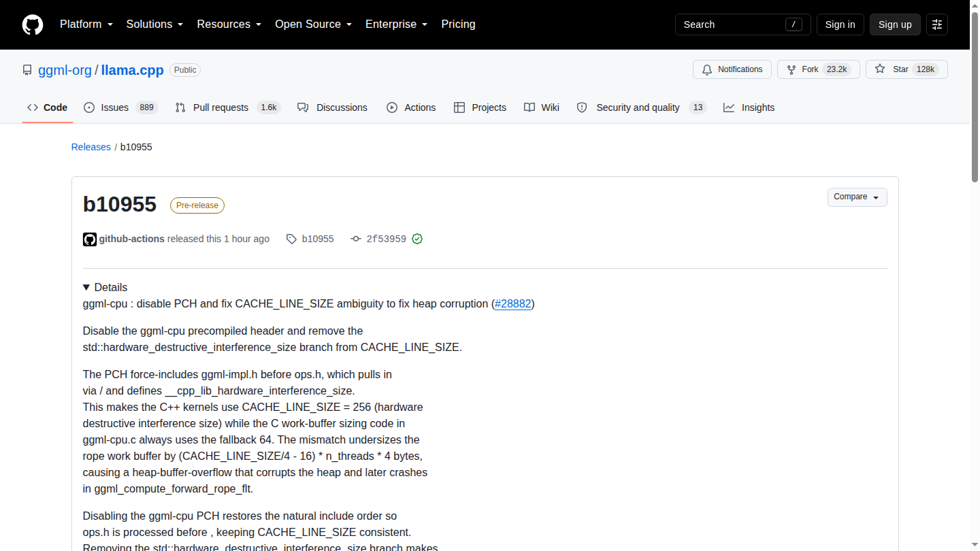Expand the Open Source menu

pyautogui.click(x=314, y=24)
